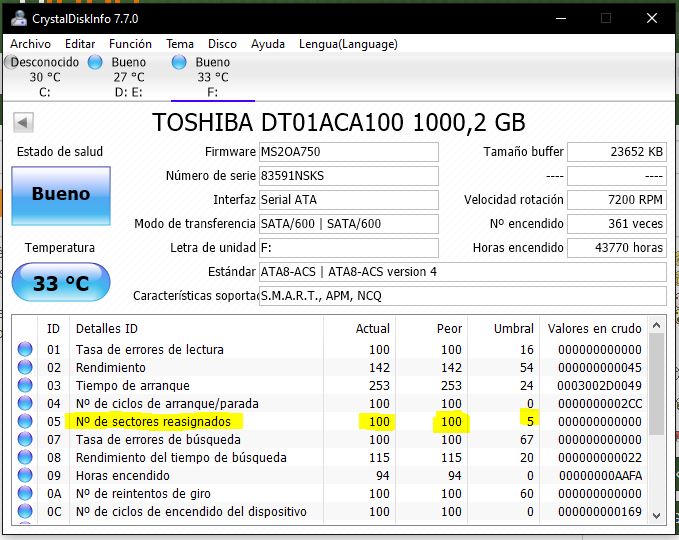Open the Función menu
Viewport: 679px width, 540px height.
[130, 44]
